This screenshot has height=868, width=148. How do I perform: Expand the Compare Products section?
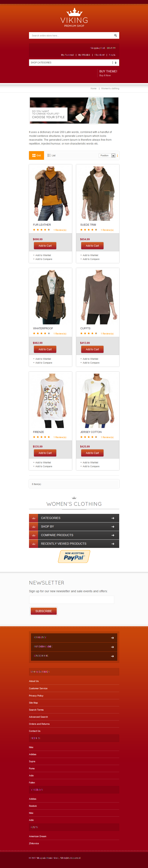pos(74,535)
